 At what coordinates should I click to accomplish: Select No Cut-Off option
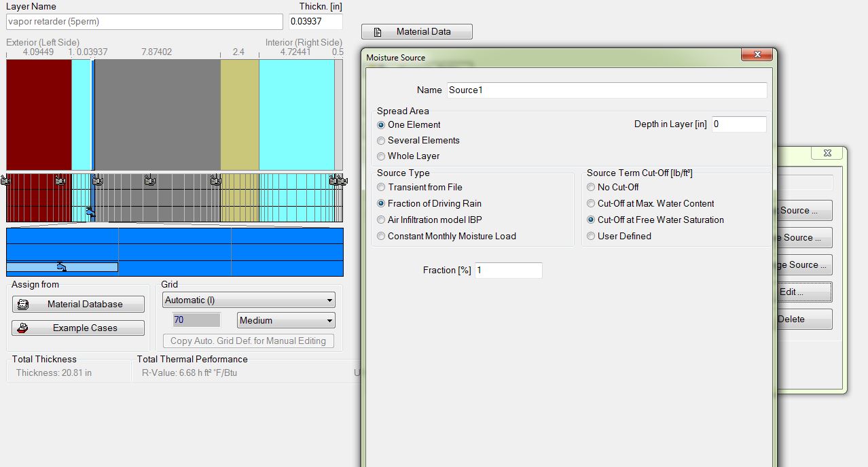pos(592,188)
